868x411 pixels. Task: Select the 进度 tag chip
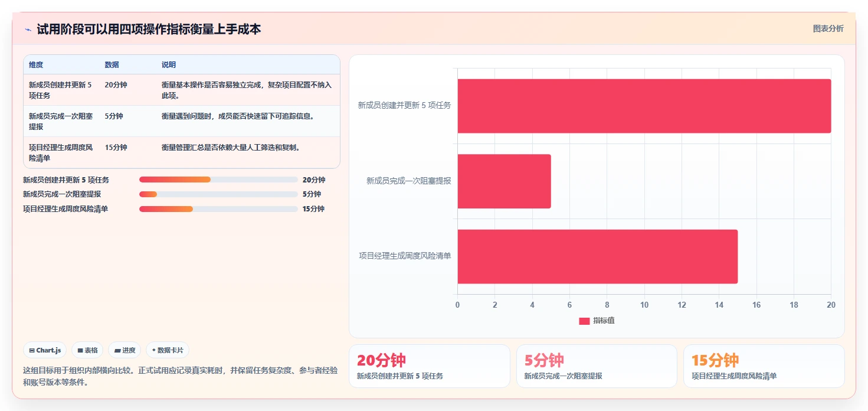[125, 350]
